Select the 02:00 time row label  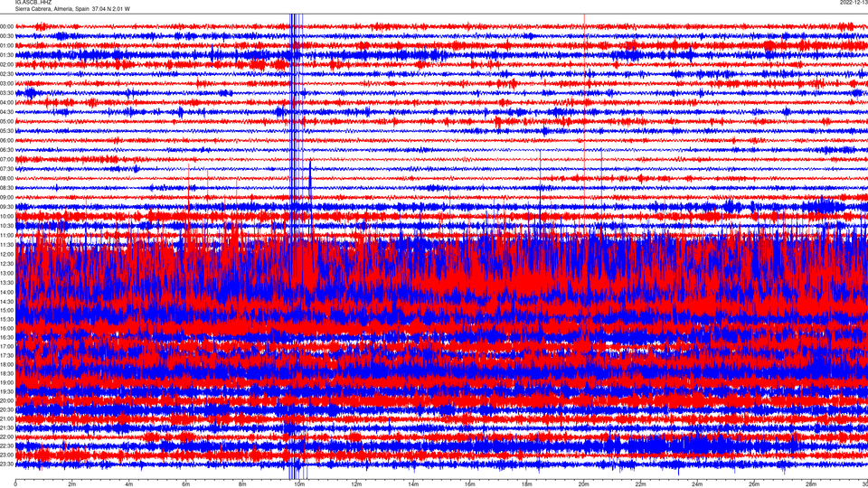[7, 65]
